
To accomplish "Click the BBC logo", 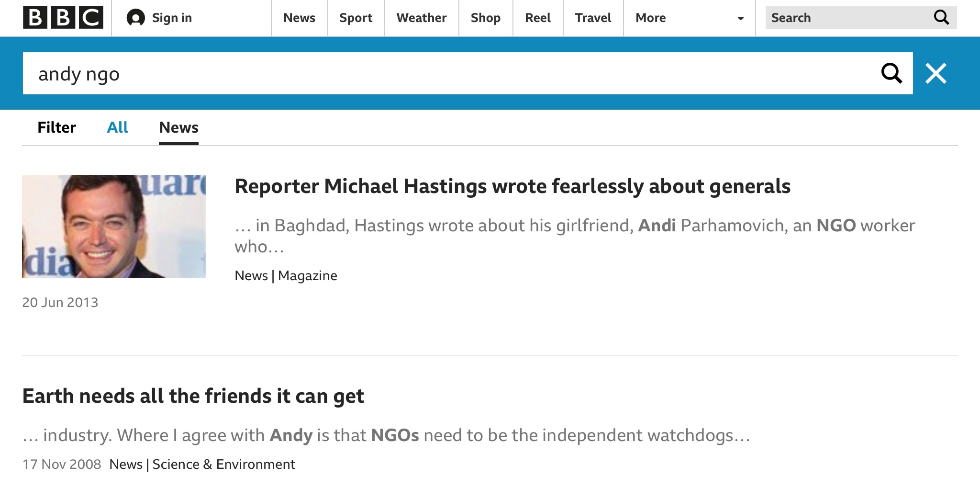I will (63, 18).
